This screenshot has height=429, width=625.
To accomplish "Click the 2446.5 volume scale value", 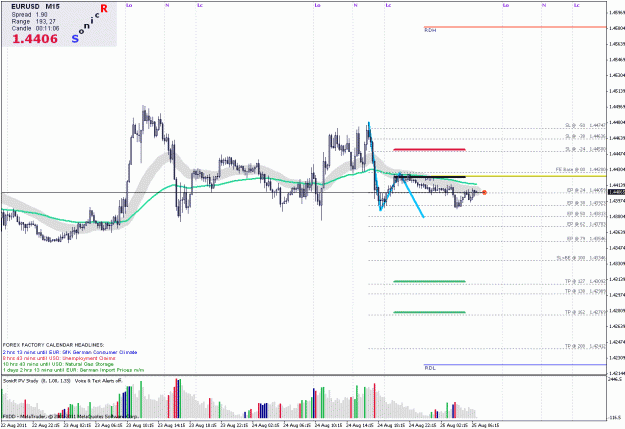I will (614, 379).
